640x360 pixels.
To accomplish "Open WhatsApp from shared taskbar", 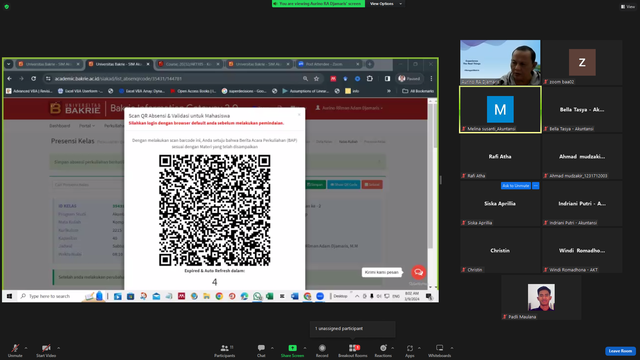I will 257,296.
